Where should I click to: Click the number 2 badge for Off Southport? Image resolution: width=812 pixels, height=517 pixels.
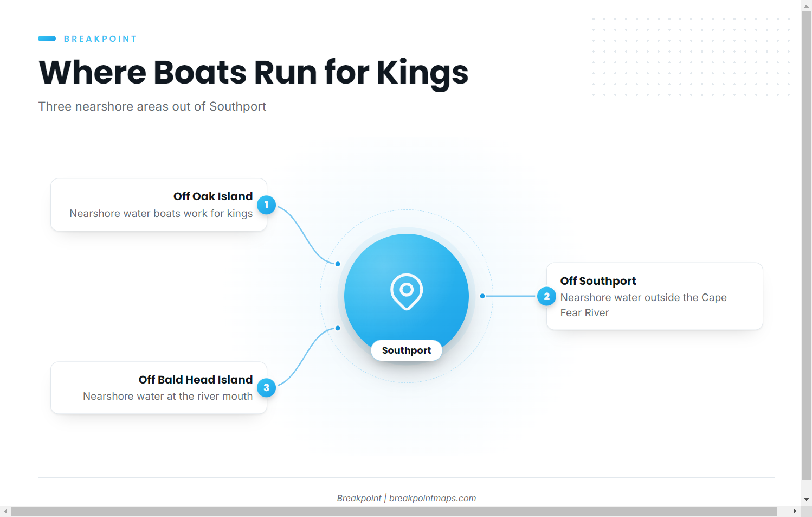point(546,296)
